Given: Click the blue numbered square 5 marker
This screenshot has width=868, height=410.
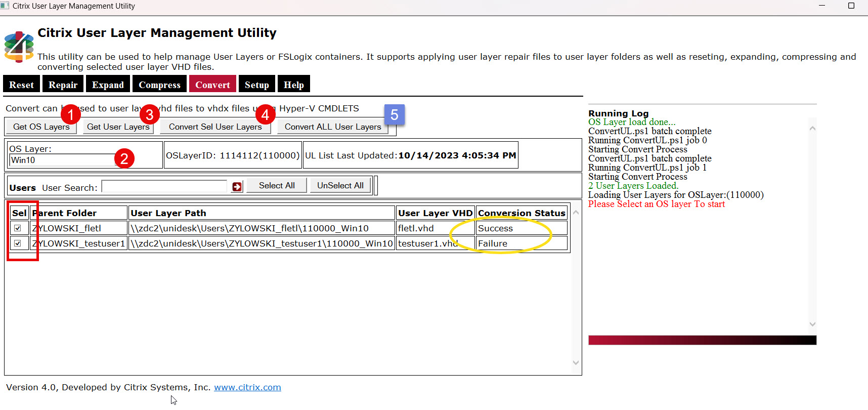Looking at the screenshot, I should point(394,115).
